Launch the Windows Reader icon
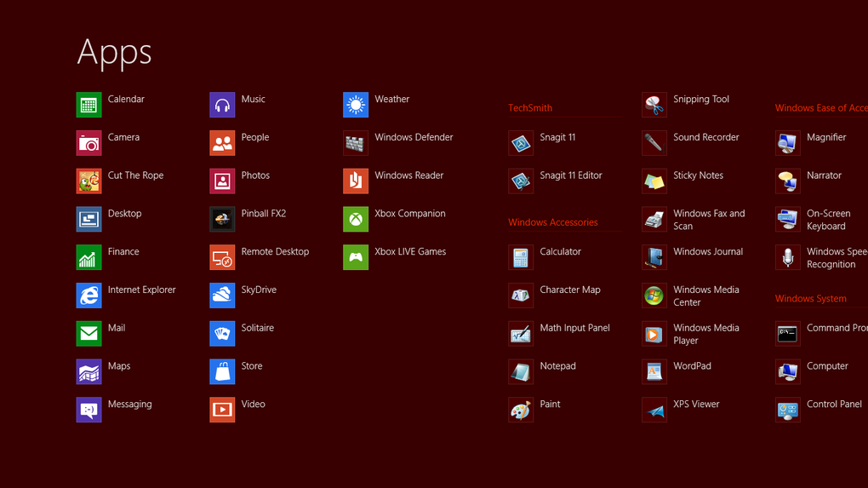 pyautogui.click(x=356, y=181)
